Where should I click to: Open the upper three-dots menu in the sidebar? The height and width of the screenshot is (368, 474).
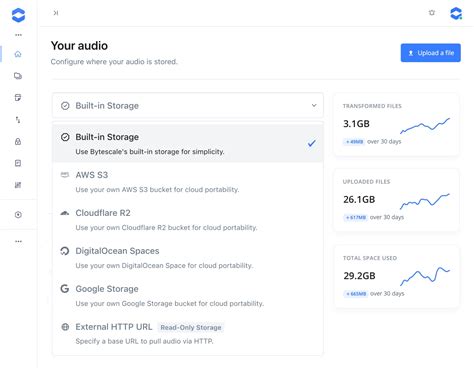[x=18, y=35]
